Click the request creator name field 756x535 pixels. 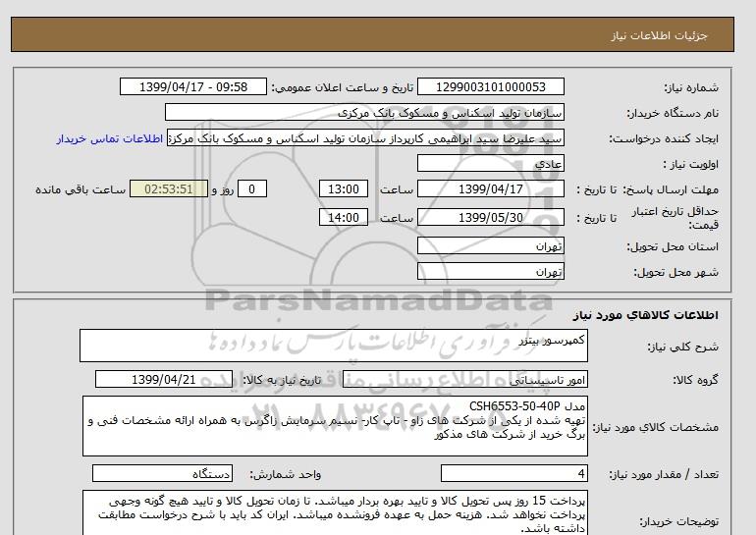(365, 138)
